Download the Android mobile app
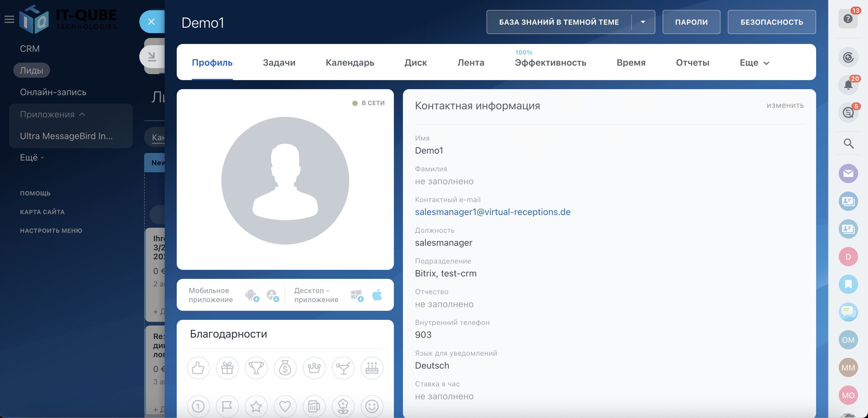Image resolution: width=868 pixels, height=418 pixels. (x=251, y=295)
